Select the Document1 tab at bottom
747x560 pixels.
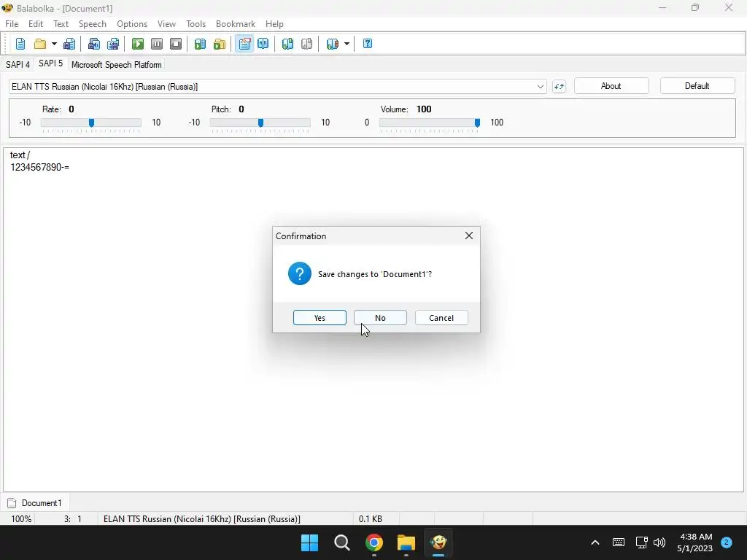(x=35, y=503)
